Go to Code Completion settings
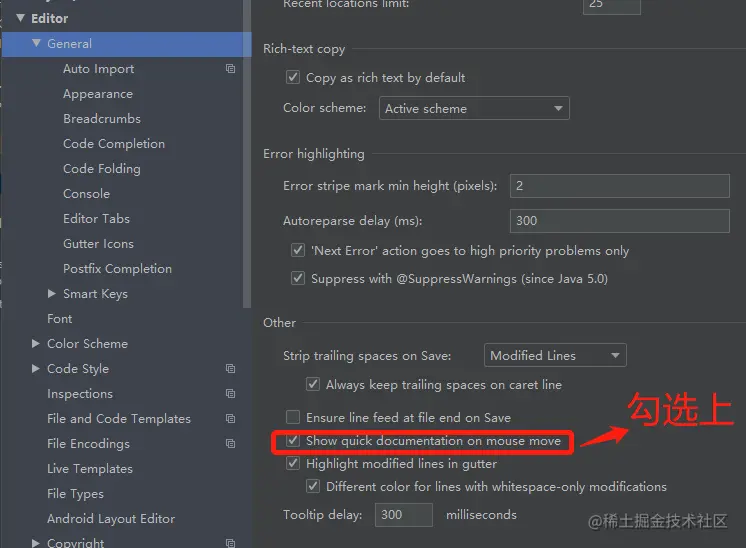This screenshot has width=746, height=548. tap(114, 144)
